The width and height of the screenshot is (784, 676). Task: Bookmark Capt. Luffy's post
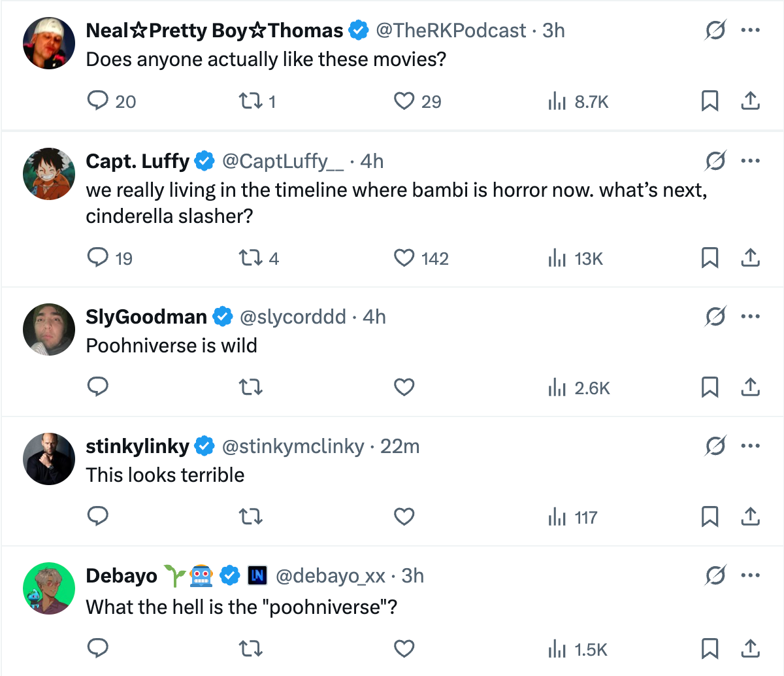click(x=710, y=258)
